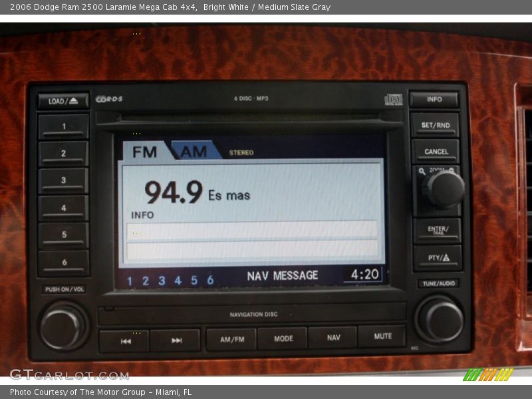Toggle SET/RND random playback
This screenshot has height=399, width=532.
tap(436, 125)
